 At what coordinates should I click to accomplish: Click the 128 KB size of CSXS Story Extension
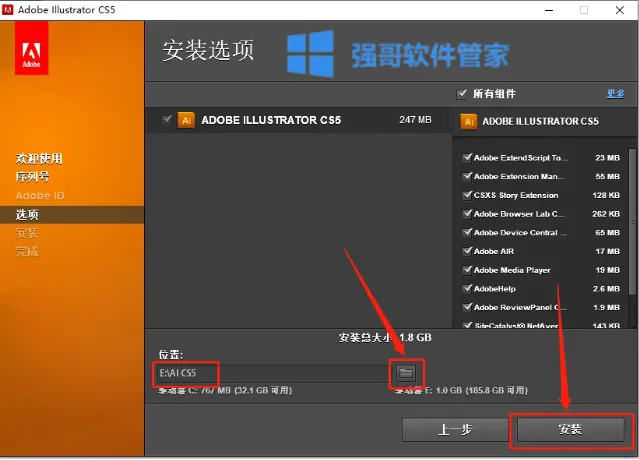click(x=606, y=195)
